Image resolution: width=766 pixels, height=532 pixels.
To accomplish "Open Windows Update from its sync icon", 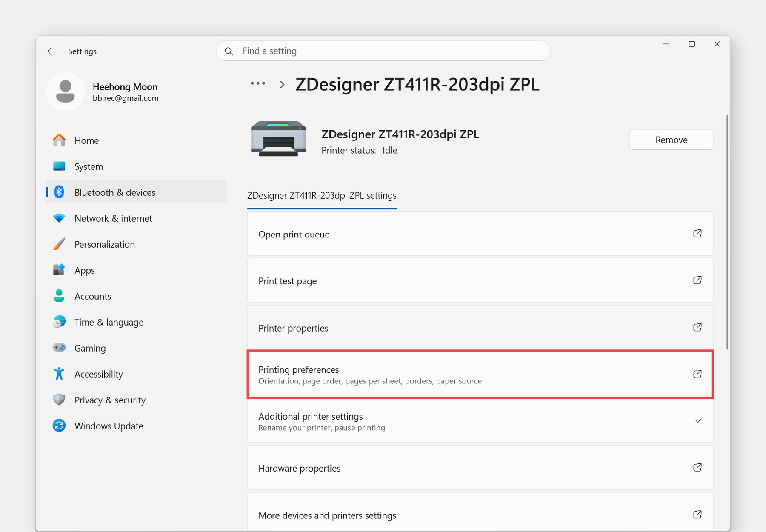I will coord(59,426).
